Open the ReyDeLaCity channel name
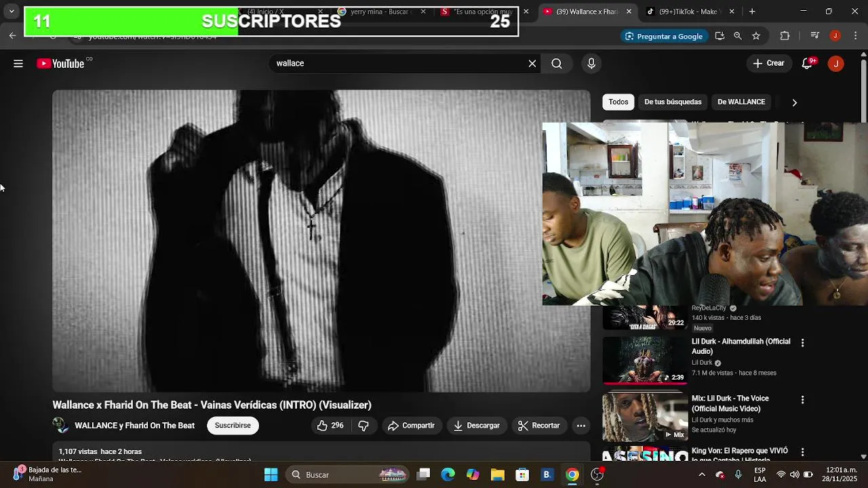 [709, 308]
